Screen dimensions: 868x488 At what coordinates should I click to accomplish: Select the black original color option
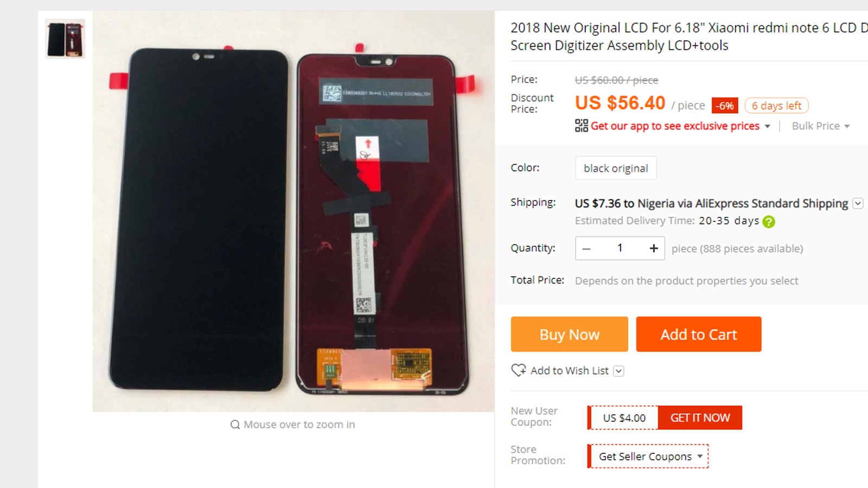[x=616, y=168]
